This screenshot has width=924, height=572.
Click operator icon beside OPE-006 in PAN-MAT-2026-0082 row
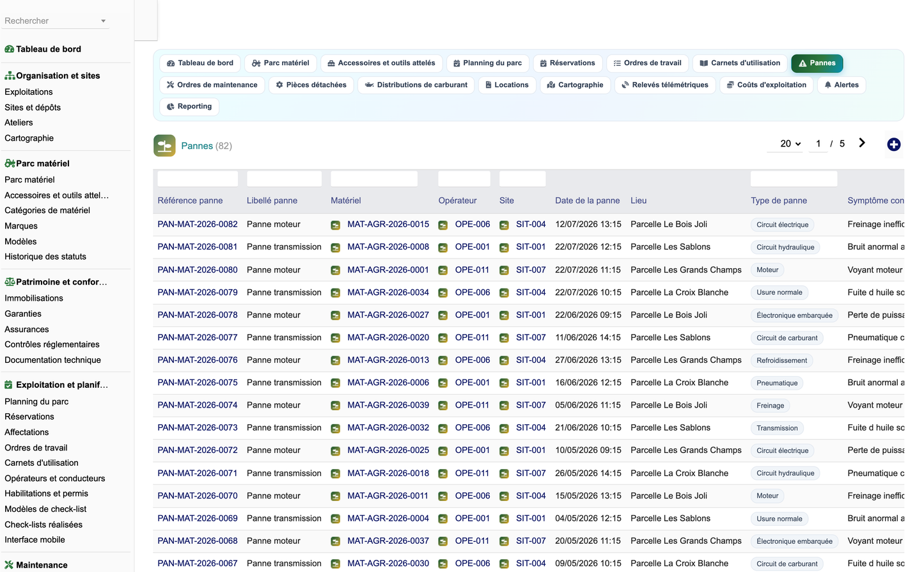click(x=442, y=225)
